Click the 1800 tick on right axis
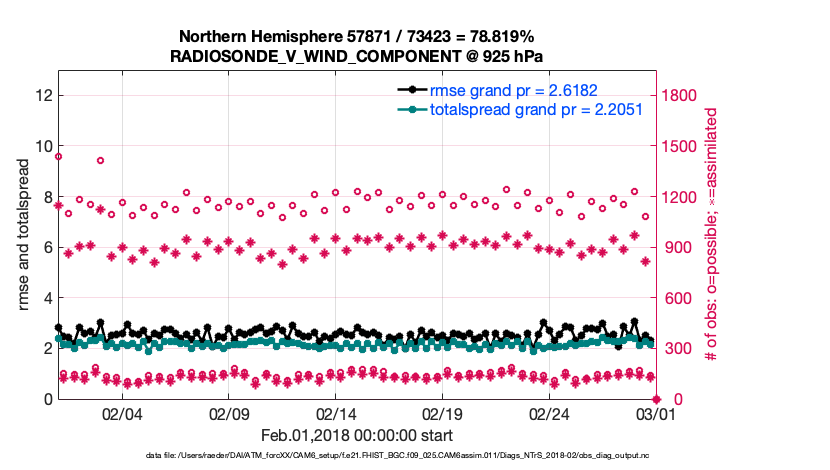This screenshot has height=470, width=830. point(678,95)
